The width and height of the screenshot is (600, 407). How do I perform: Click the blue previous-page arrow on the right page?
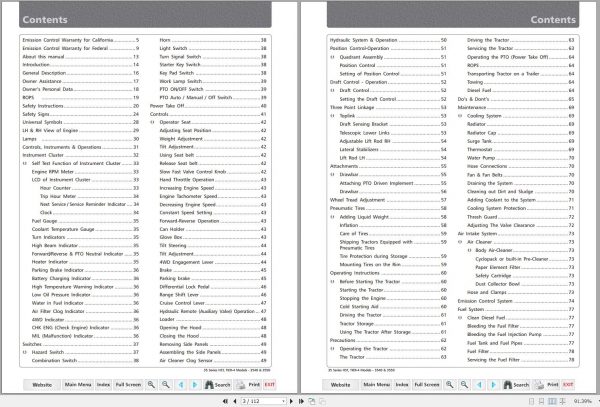pos(480,384)
